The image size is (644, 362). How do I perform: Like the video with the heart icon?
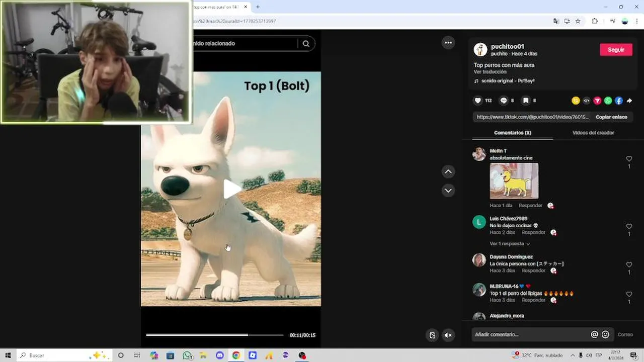478,101
